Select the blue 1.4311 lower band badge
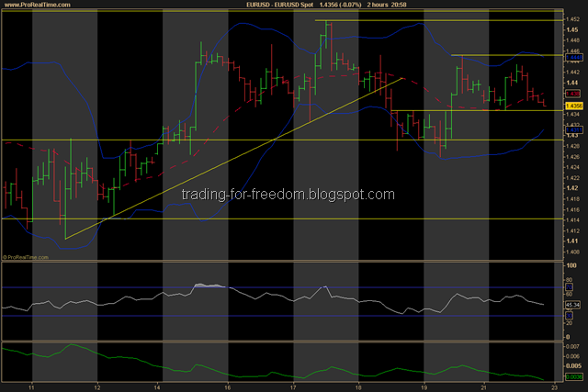 tap(573, 130)
